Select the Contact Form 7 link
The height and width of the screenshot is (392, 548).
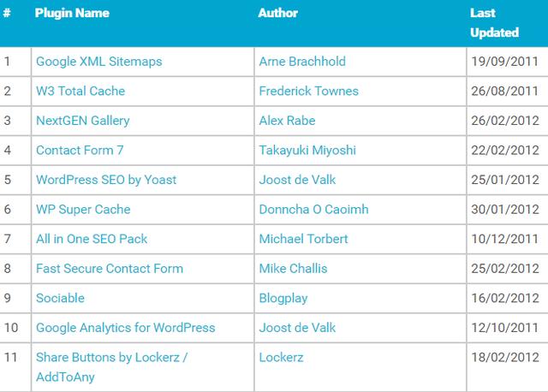(x=80, y=150)
